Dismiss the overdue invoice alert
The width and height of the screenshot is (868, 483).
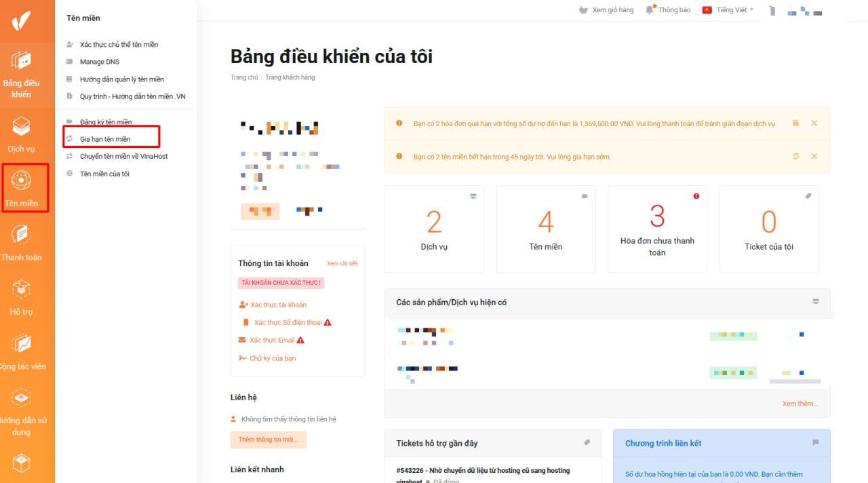pos(814,123)
